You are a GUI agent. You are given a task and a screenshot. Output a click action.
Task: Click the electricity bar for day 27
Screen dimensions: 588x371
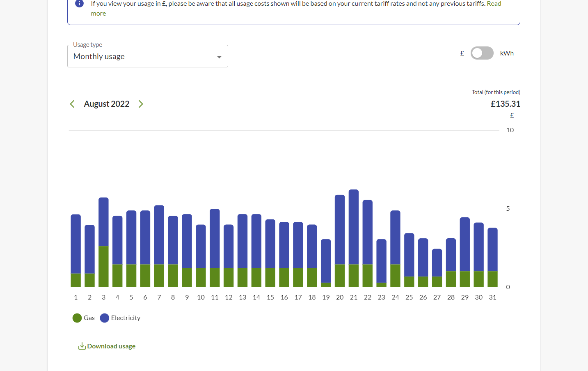(x=437, y=263)
